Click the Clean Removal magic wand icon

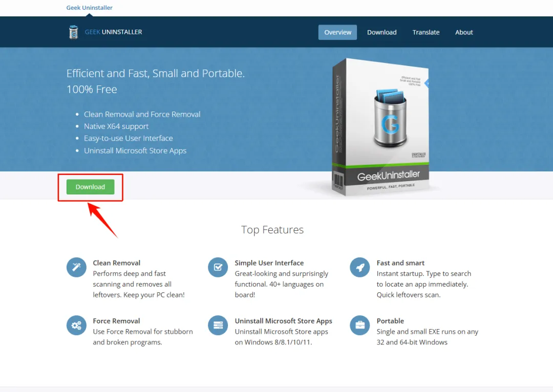76,267
